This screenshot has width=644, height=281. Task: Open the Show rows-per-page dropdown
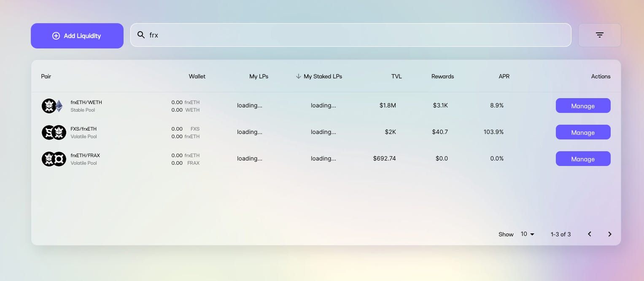tap(527, 234)
